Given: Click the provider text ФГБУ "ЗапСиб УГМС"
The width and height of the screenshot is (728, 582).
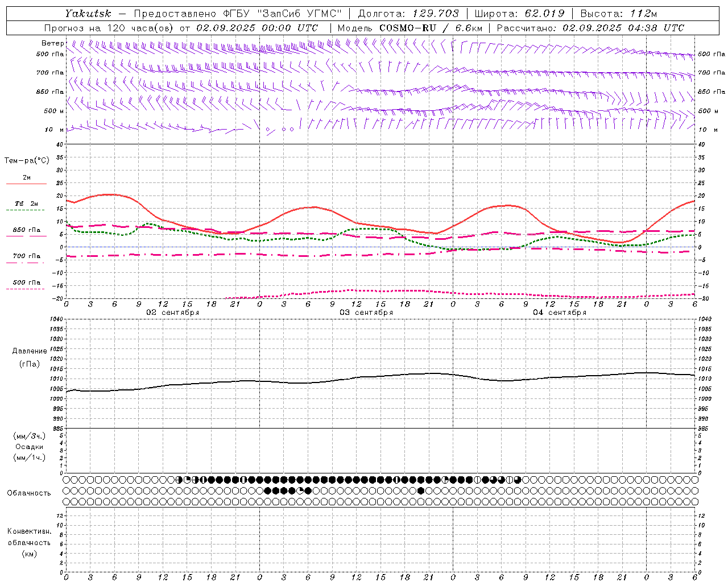Looking at the screenshot, I should [282, 14].
